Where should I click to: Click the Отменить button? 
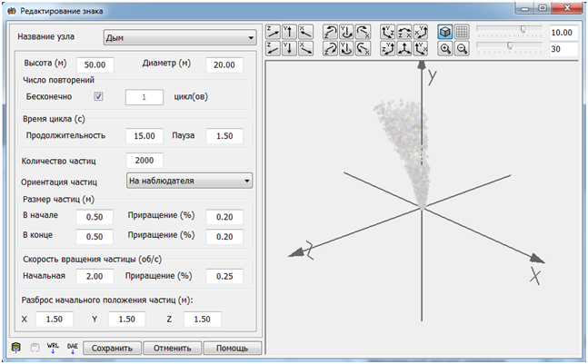click(171, 348)
